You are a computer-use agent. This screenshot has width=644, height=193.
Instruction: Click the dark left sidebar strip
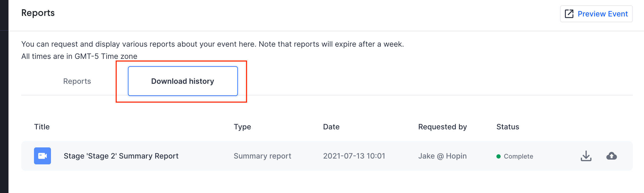[4, 106]
